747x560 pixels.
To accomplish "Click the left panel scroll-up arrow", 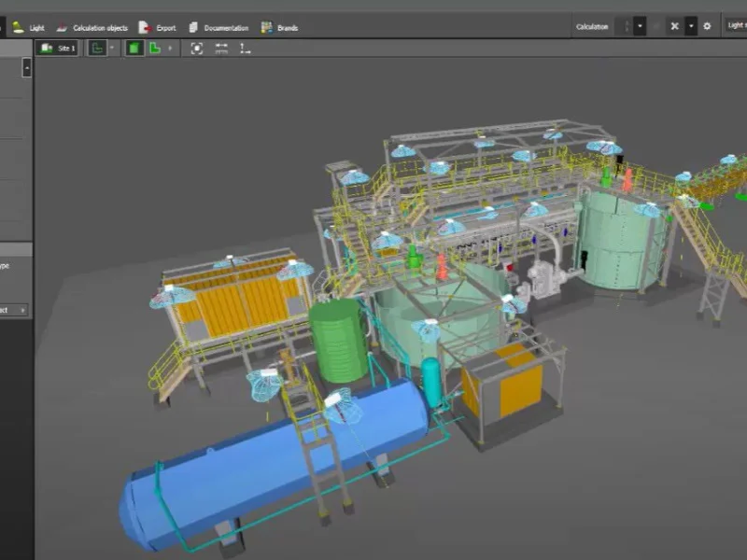I will [x=27, y=68].
